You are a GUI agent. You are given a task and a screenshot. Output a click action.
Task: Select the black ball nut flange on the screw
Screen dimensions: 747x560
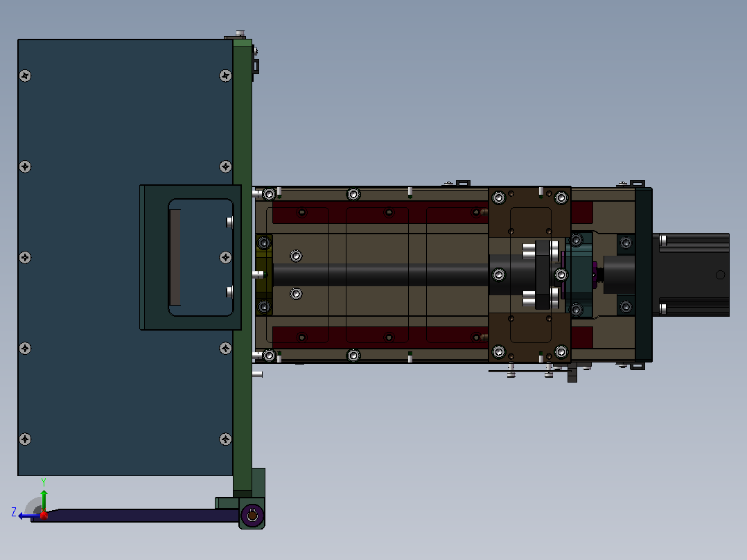point(543,275)
